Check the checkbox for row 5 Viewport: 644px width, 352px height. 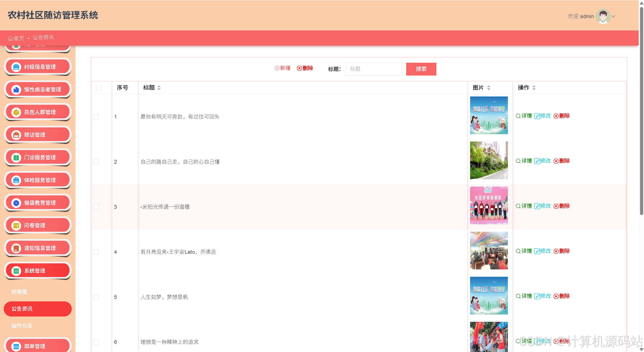96,297
